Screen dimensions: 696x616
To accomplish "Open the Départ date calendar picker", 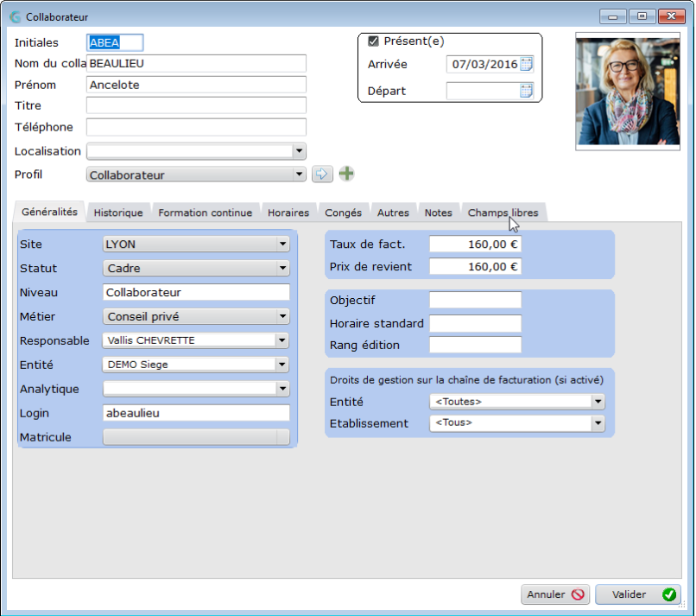I will (x=526, y=91).
